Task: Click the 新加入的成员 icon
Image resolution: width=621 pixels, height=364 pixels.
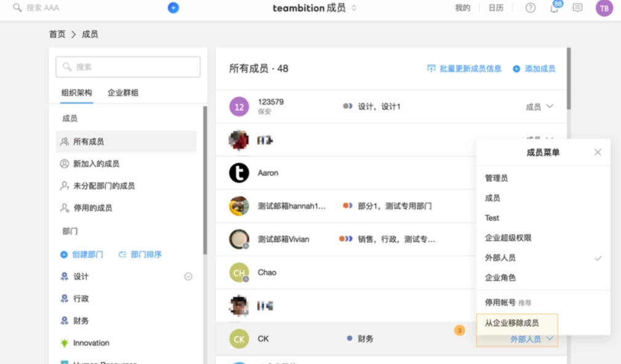Action: coord(65,164)
